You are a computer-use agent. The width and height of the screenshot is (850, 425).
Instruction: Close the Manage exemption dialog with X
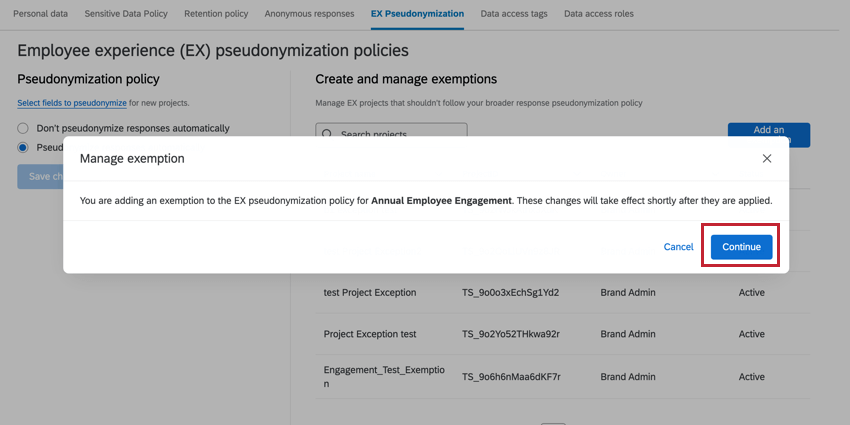(767, 158)
